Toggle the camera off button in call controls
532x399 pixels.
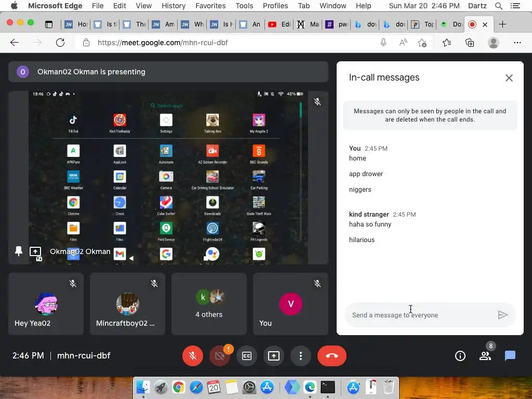pyautogui.click(x=220, y=355)
